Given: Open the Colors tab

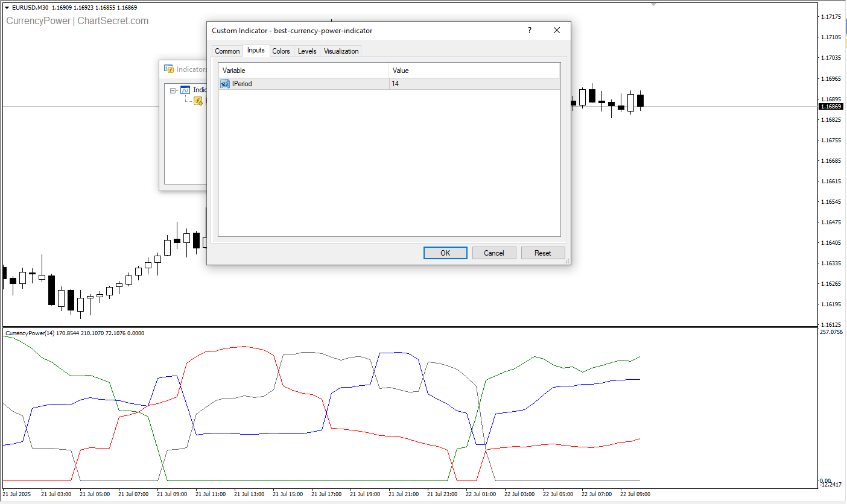Looking at the screenshot, I should (x=281, y=51).
